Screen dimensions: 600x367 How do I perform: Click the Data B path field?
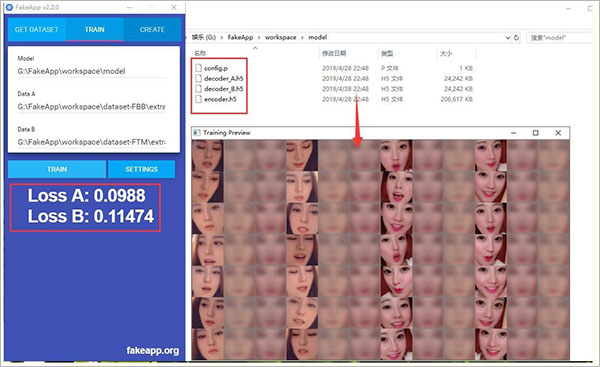92,142
